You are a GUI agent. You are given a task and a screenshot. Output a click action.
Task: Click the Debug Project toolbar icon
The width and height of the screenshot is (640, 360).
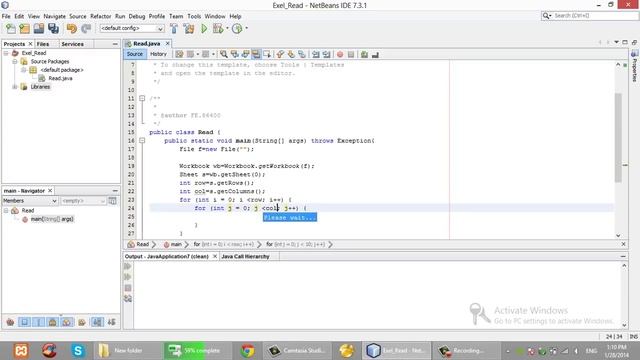click(218, 29)
